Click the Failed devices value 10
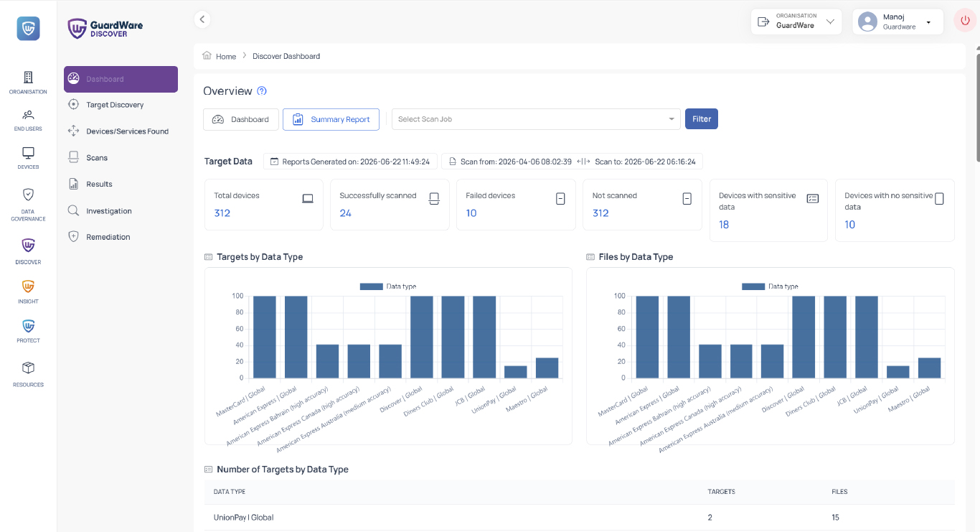 [471, 213]
